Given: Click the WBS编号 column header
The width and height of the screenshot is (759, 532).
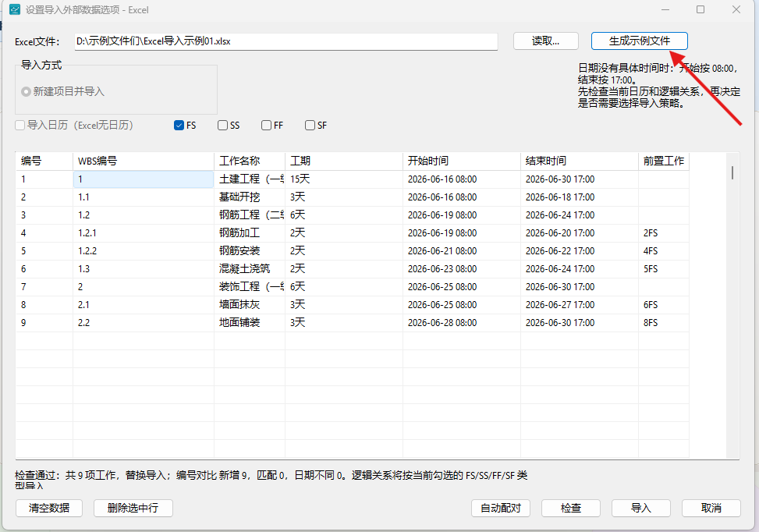Looking at the screenshot, I should (144, 161).
